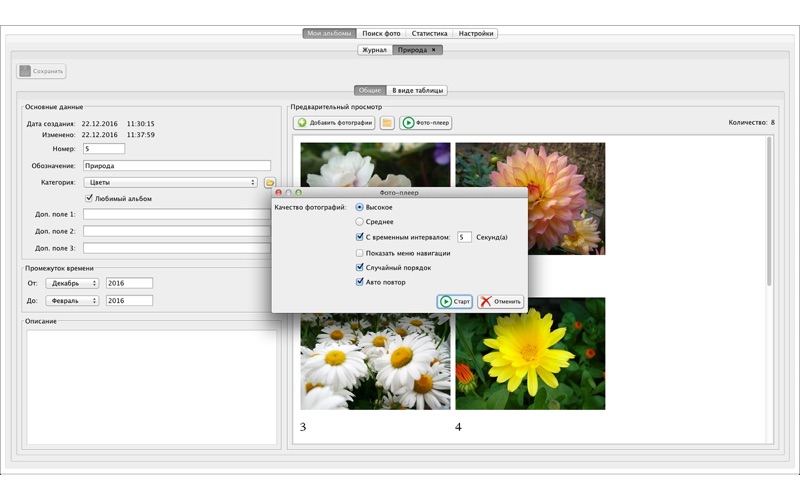Close the Природа tab with the x
The width and height of the screenshot is (800, 500).
[x=434, y=49]
